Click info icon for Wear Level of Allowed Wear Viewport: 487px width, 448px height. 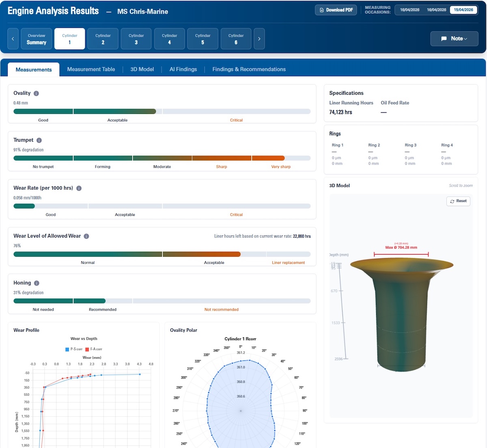coord(86,236)
